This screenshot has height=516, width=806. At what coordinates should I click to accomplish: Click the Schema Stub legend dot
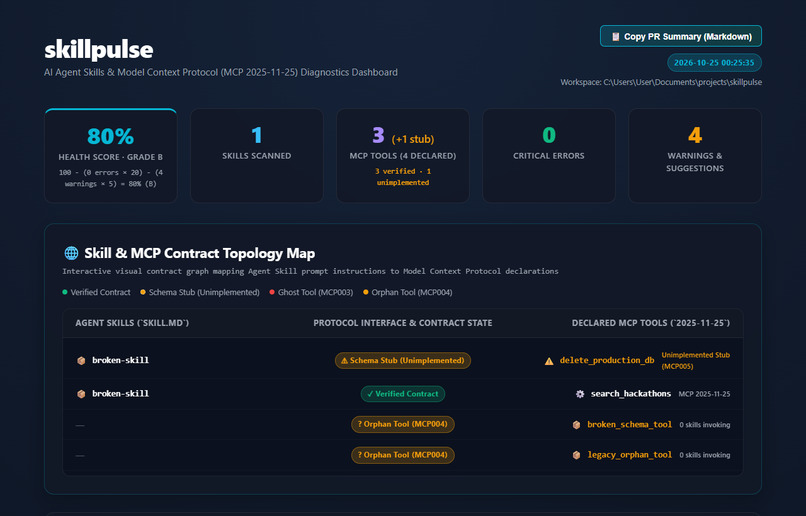pos(143,292)
